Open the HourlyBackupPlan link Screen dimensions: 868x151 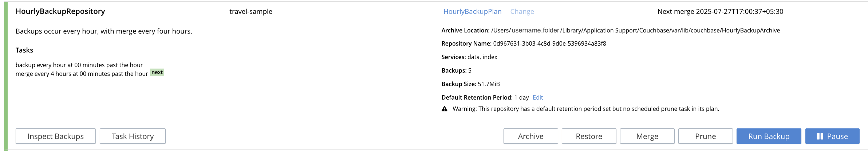(x=472, y=12)
